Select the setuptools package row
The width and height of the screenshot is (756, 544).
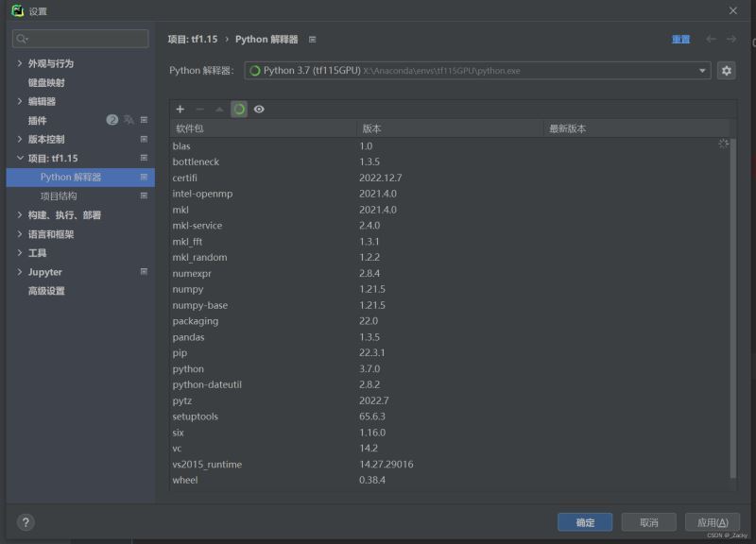click(x=450, y=416)
